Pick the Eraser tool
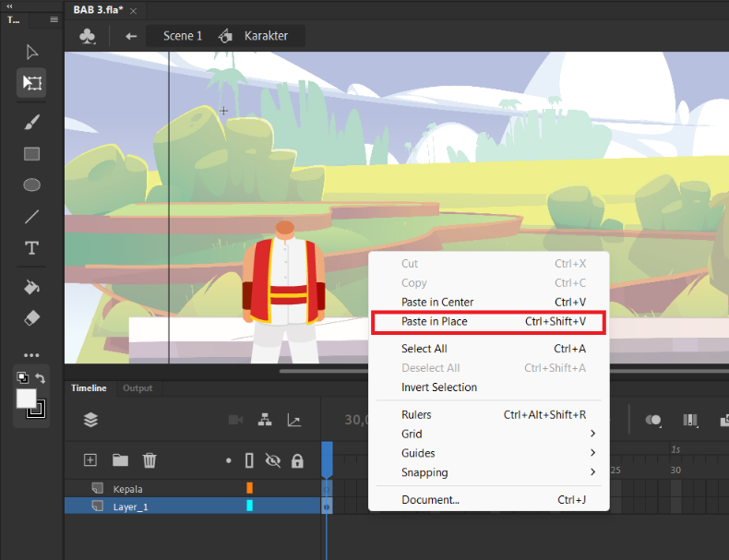The height and width of the screenshot is (560, 729). coord(31,318)
